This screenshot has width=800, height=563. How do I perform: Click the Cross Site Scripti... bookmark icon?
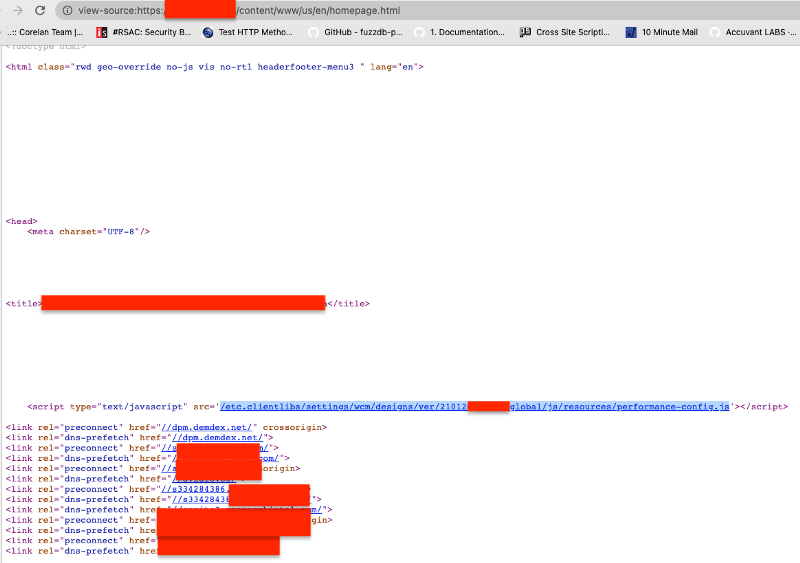pyautogui.click(x=525, y=32)
